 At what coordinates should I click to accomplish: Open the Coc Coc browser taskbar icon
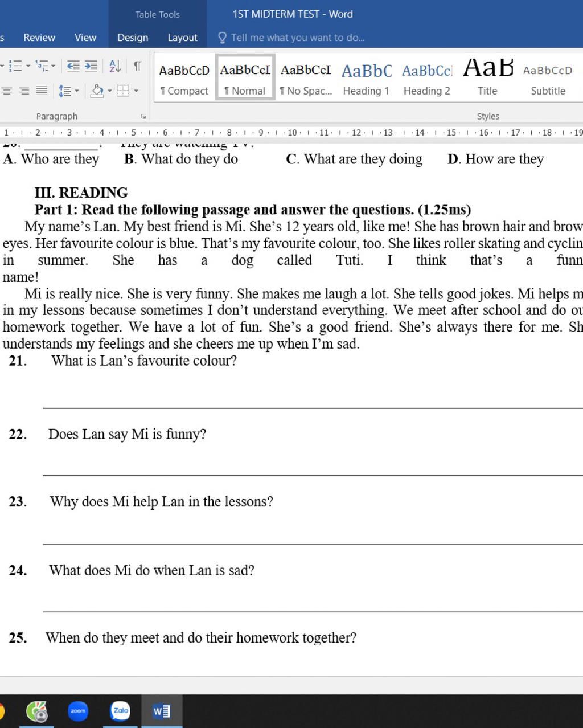pyautogui.click(x=37, y=711)
